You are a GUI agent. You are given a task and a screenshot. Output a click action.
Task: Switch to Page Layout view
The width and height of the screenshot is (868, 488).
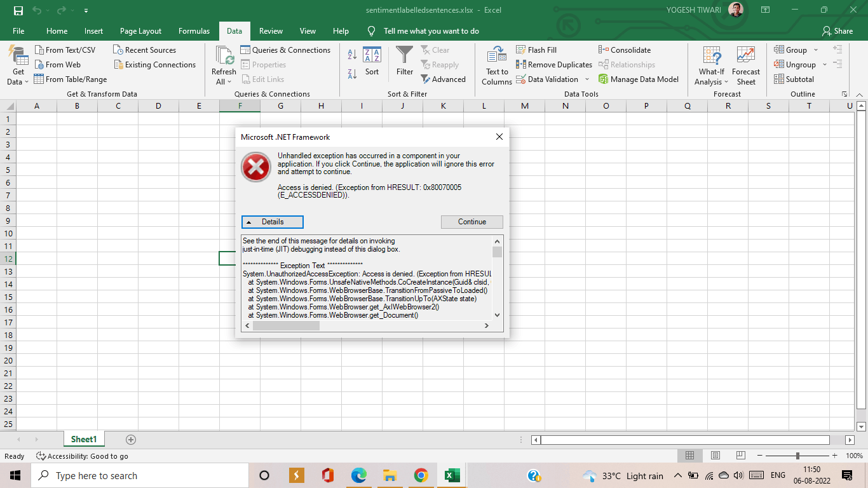[715, 456]
